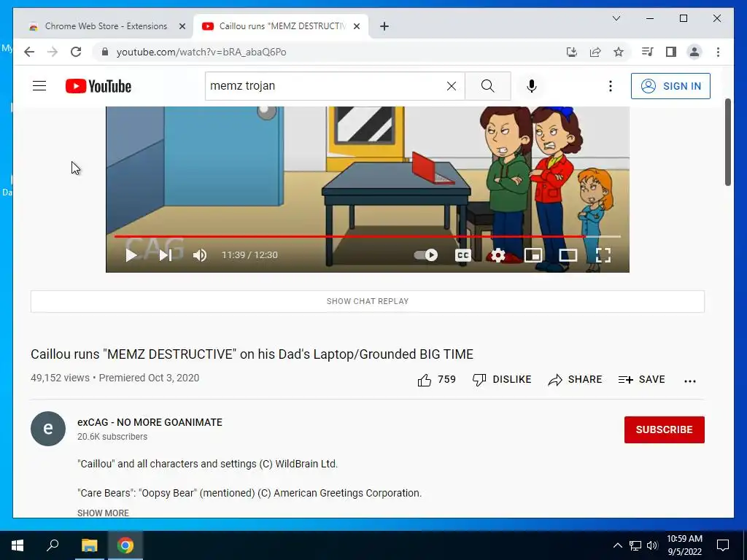
Task: Focus the 'memz trojan' search field
Action: tap(325, 86)
